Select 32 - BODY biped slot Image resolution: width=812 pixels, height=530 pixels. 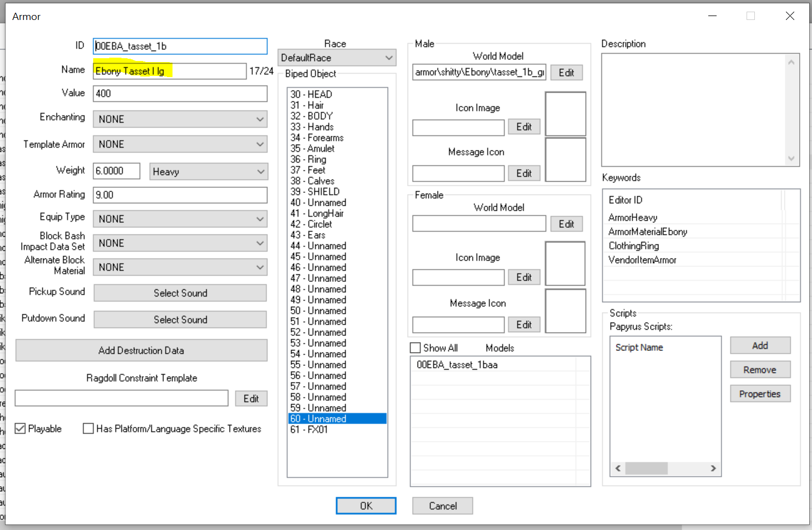337,116
